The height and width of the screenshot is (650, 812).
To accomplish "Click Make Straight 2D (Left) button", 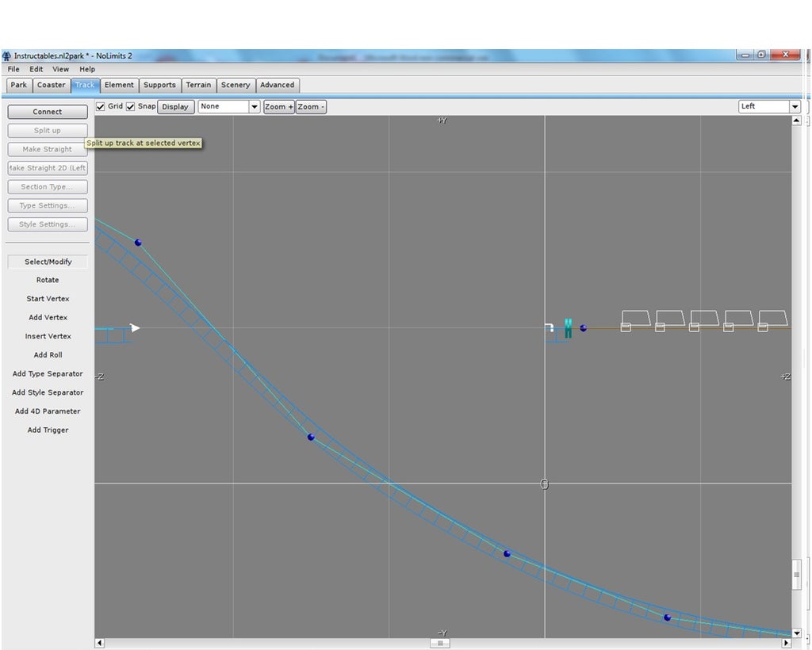I will (x=48, y=168).
